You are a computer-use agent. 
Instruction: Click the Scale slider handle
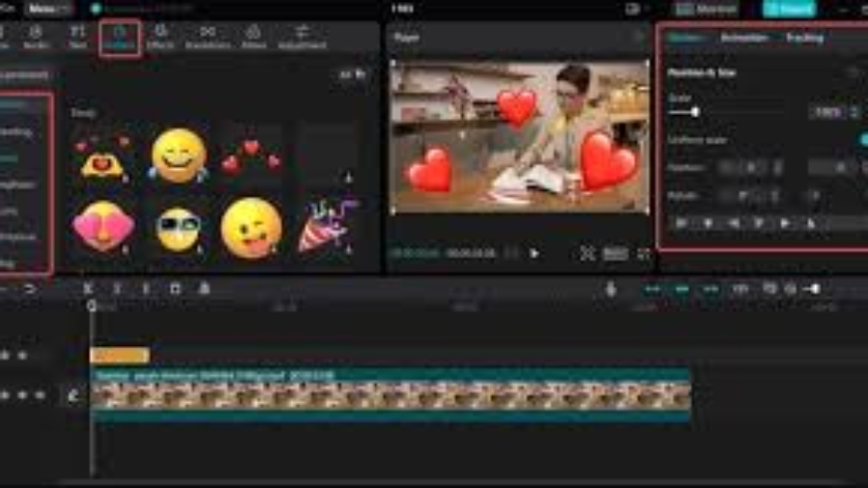[694, 112]
